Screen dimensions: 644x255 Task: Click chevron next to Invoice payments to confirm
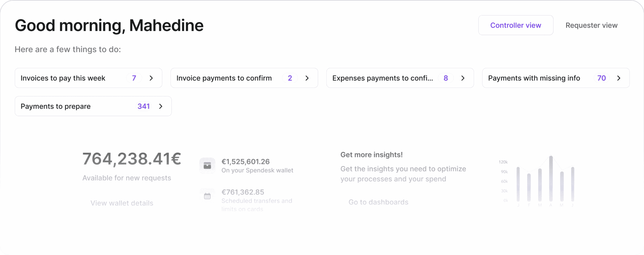pos(307,78)
